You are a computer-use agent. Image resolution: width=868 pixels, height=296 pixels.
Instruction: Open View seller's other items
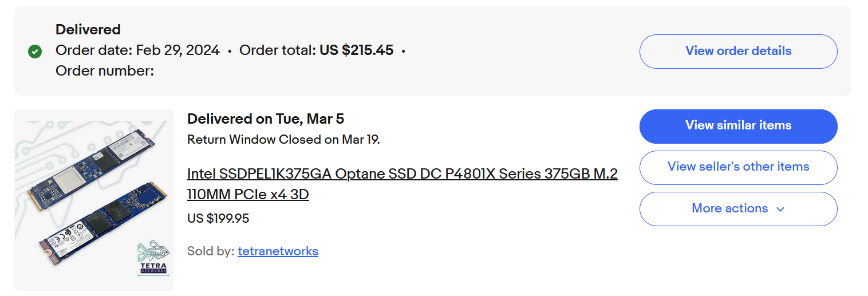tap(737, 167)
